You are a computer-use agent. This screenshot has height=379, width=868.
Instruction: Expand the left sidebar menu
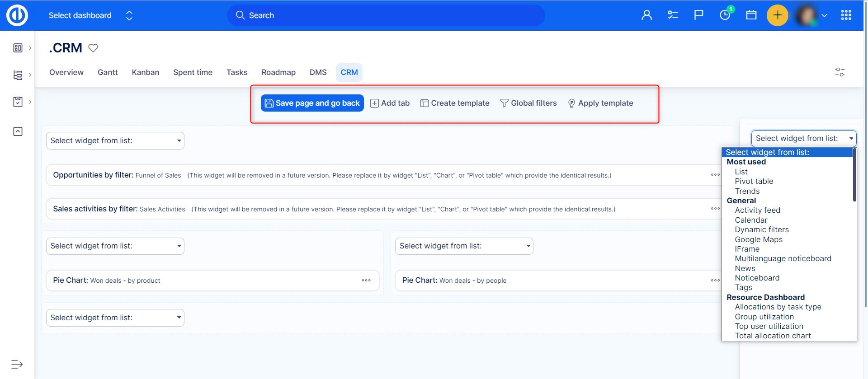[17, 364]
